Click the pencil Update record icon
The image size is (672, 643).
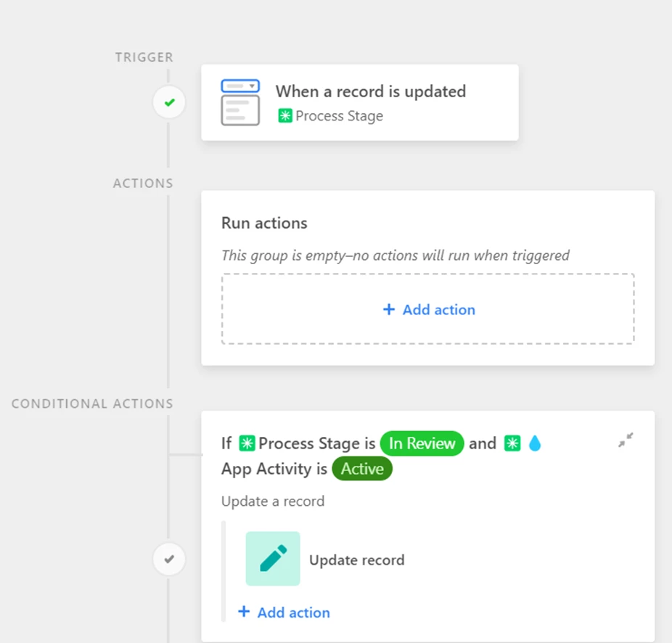point(273,559)
